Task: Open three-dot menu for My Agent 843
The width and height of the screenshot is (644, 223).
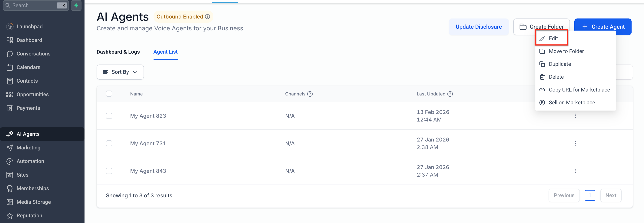Action: (576, 171)
